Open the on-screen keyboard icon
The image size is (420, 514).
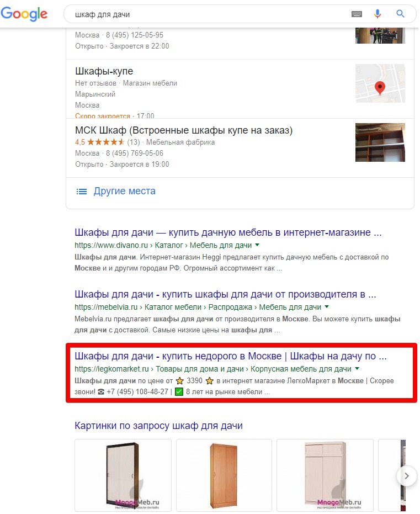[357, 14]
